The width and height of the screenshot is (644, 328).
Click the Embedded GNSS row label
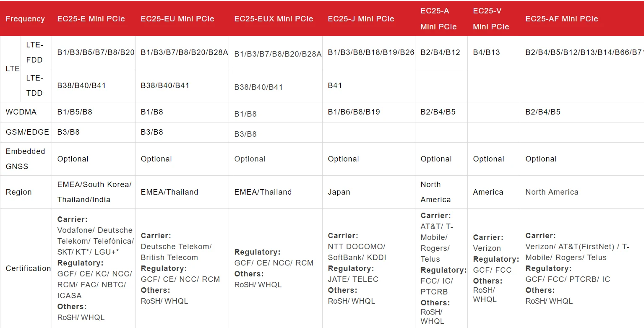tap(25, 159)
